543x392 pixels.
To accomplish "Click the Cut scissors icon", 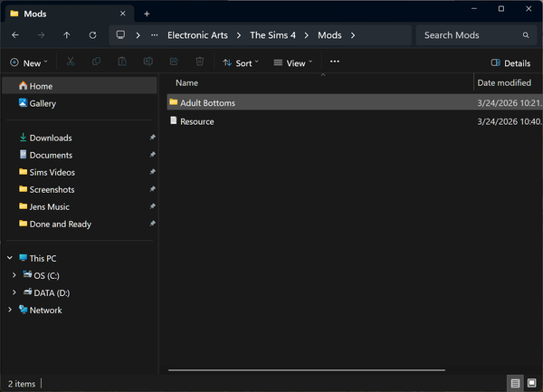I will pos(71,62).
